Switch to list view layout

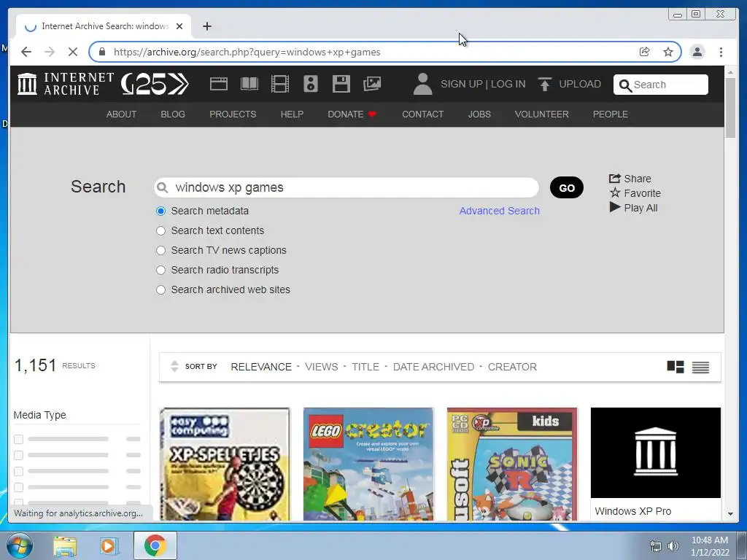[700, 367]
